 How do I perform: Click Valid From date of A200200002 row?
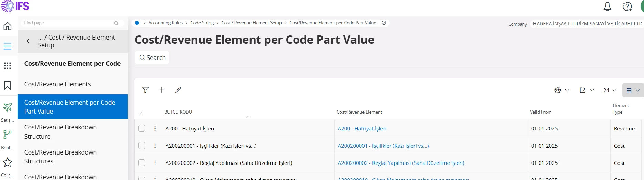pyautogui.click(x=544, y=163)
